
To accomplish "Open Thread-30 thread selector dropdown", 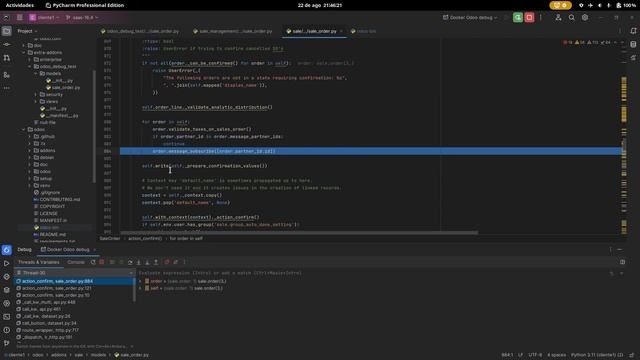I will [x=74, y=273].
